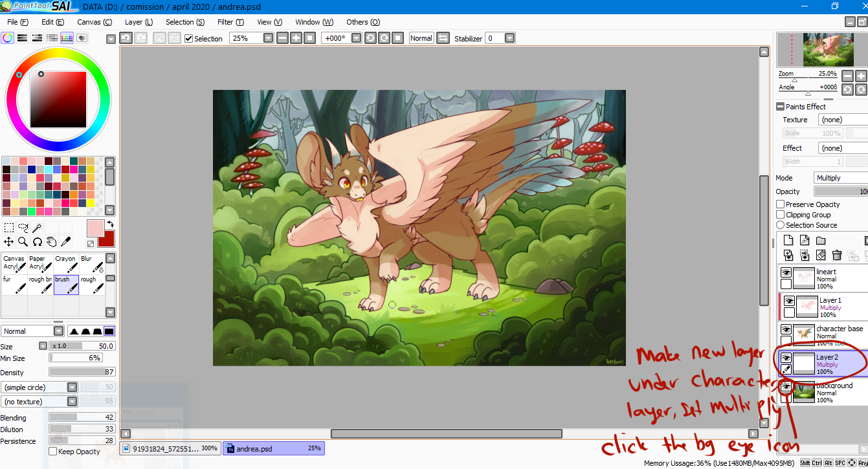Screen dimensions: 868x469
Task: Select the Blur brush preset
Action: tap(92, 263)
